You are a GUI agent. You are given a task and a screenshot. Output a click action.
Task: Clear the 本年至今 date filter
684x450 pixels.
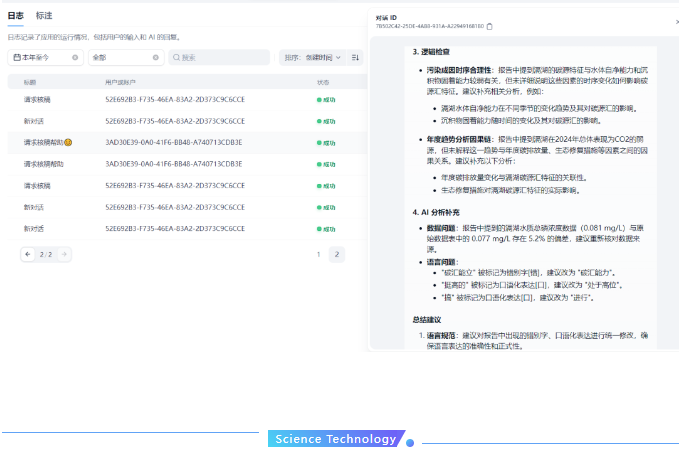tap(75, 58)
